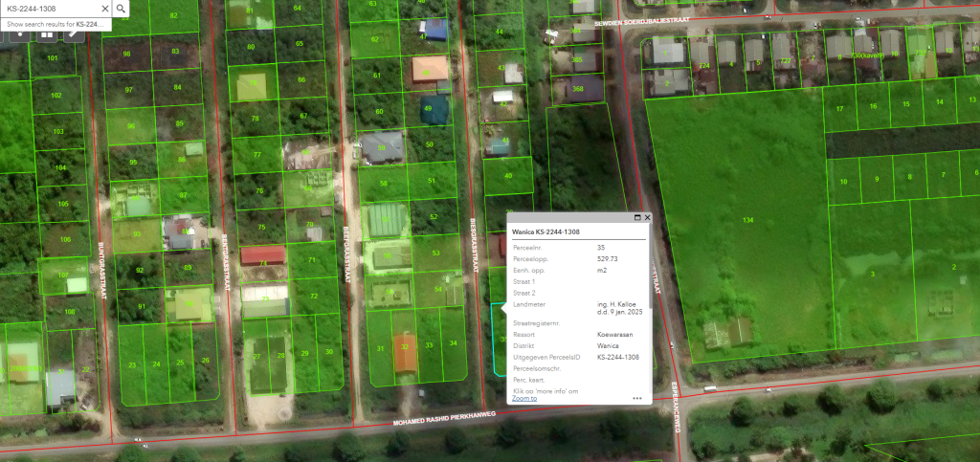Focus the KS-2244-1308 search field
Image resolution: width=980 pixels, height=462 pixels.
tap(48, 9)
